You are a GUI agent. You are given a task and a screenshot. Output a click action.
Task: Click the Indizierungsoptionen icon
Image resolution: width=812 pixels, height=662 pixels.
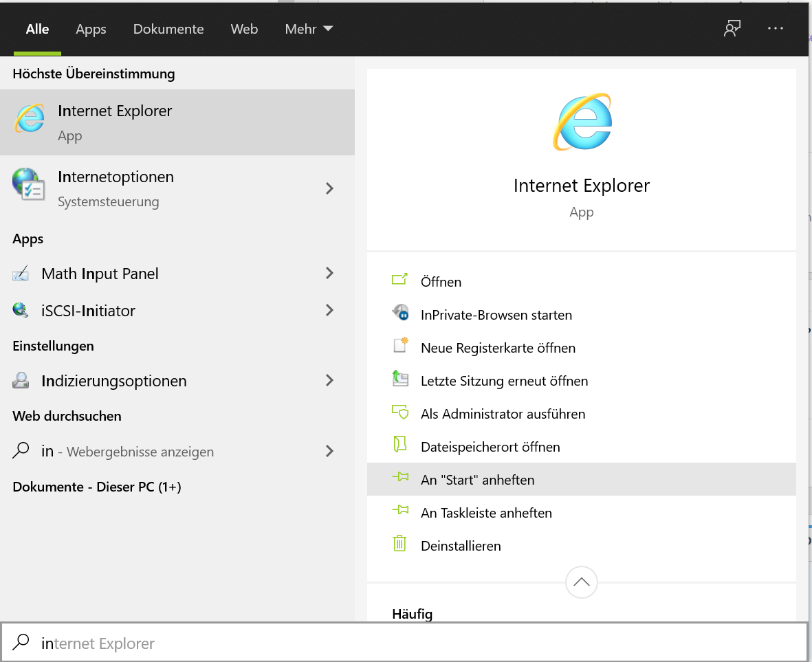pyautogui.click(x=21, y=380)
